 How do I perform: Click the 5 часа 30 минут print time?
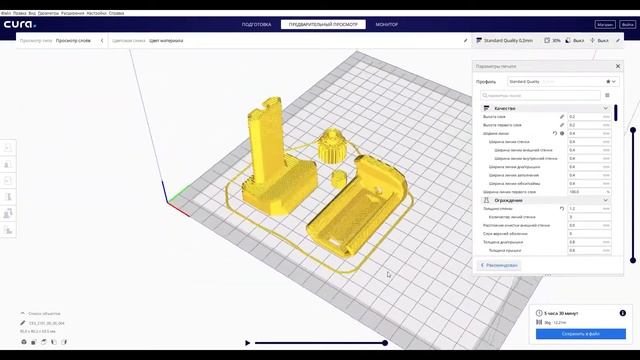[x=561, y=313]
